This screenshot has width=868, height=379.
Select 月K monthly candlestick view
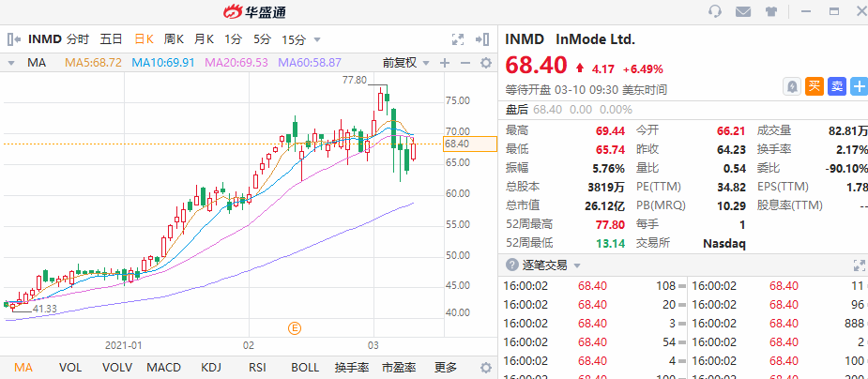coord(204,39)
